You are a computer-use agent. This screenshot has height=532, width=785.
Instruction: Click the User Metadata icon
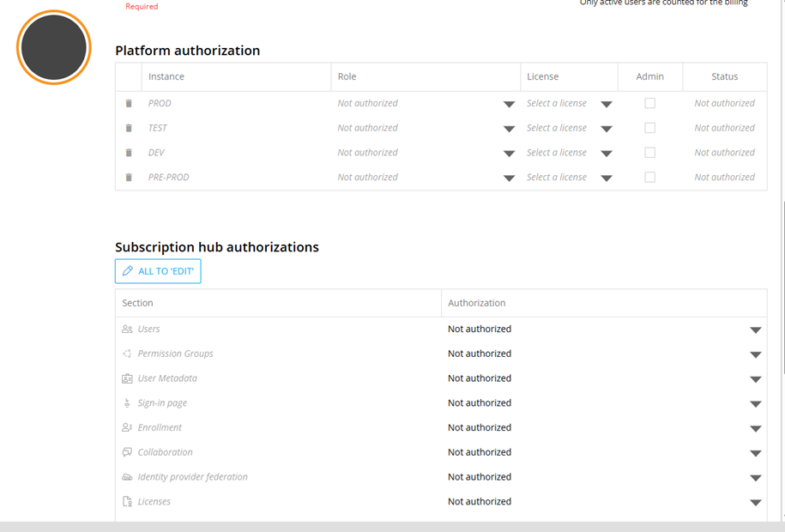pos(127,378)
